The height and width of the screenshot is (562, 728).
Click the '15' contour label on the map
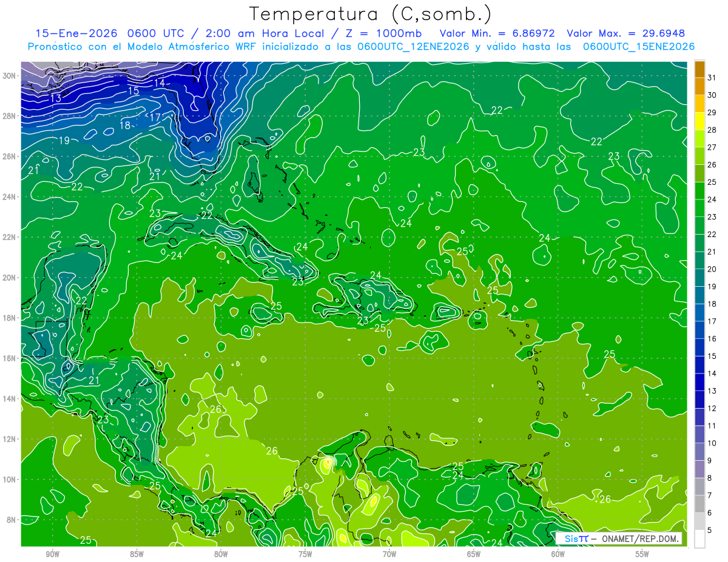click(x=133, y=91)
